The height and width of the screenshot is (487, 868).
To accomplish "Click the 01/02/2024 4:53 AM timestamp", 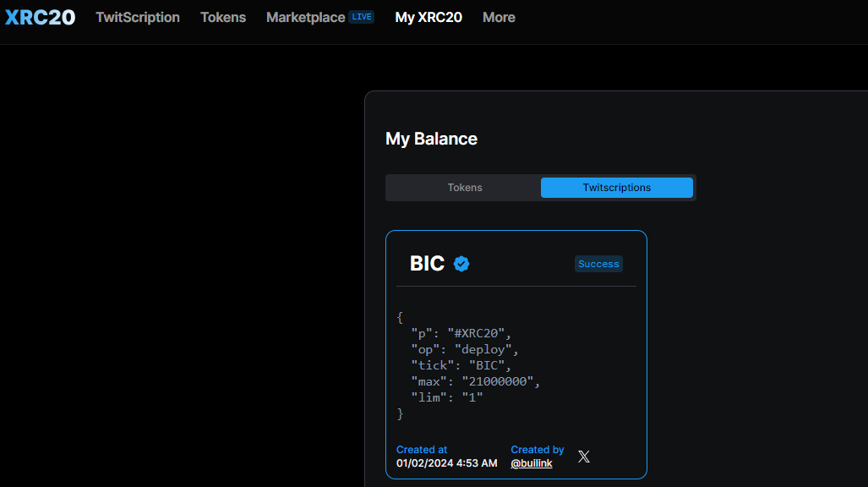I will tap(446, 462).
